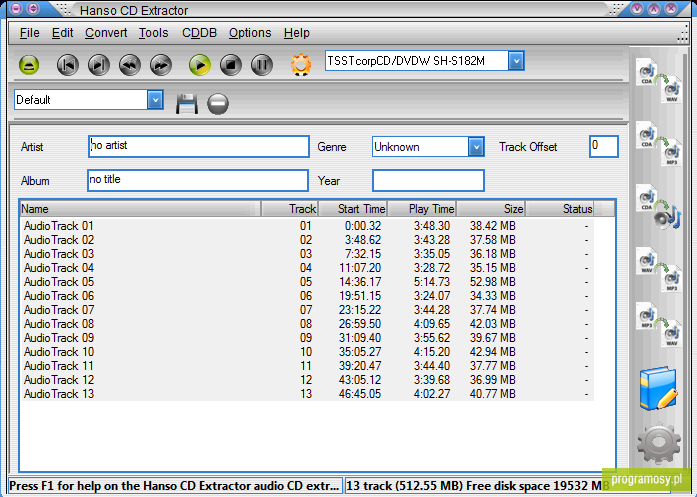Open the CDDB menu

(x=199, y=33)
